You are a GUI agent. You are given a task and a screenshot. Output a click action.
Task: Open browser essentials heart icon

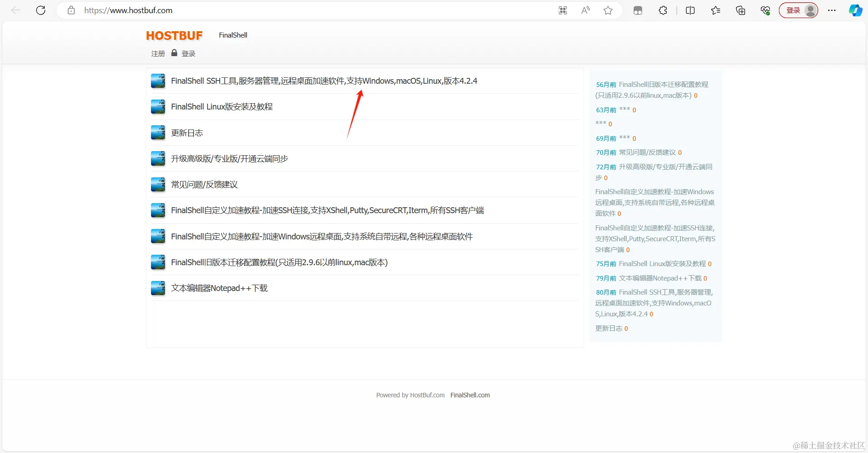(765, 10)
